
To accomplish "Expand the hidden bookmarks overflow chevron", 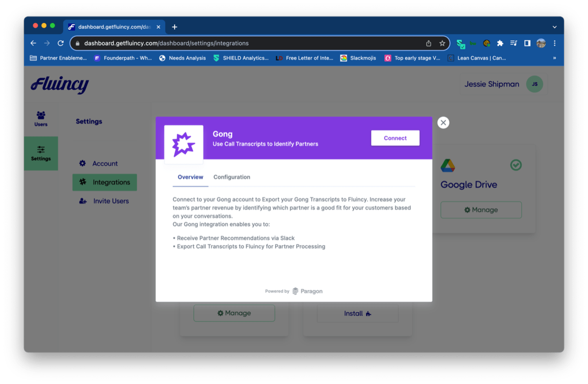I will pos(554,58).
